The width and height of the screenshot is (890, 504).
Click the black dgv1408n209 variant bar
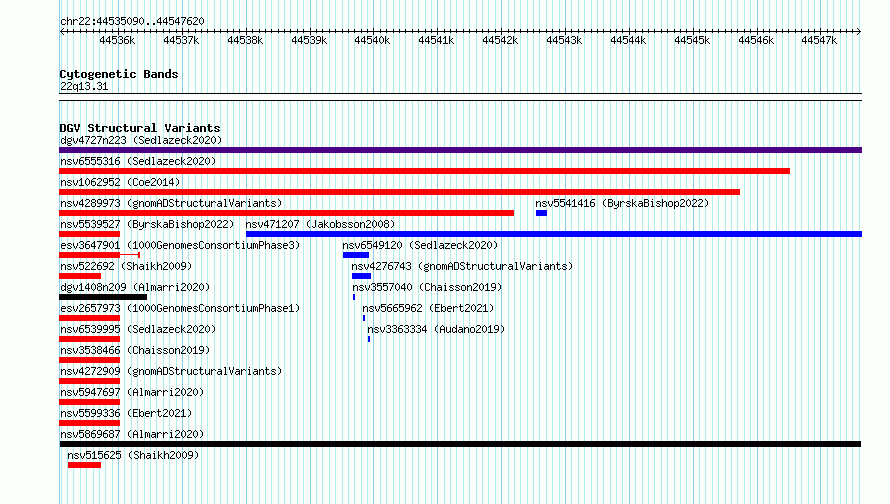103,297
